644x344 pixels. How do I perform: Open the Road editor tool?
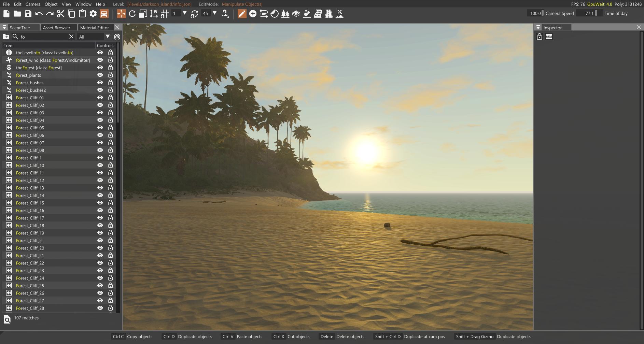329,14
